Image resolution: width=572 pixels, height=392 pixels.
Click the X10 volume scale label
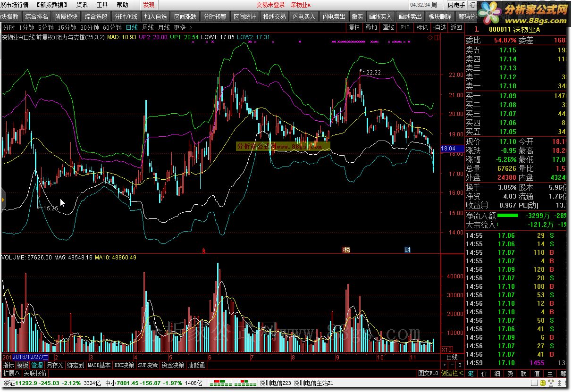446,350
